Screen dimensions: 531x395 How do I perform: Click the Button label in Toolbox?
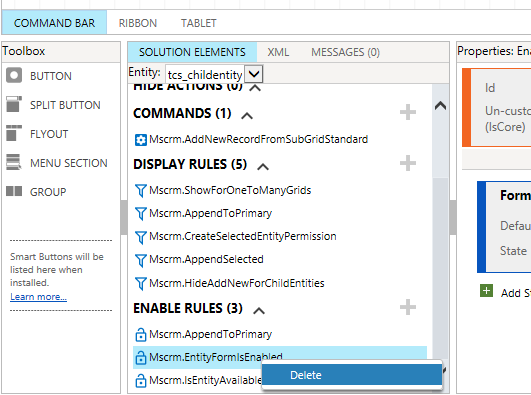tap(51, 76)
